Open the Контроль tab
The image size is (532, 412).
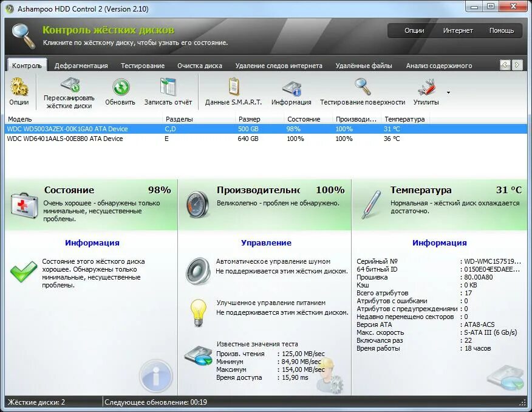[x=27, y=66]
